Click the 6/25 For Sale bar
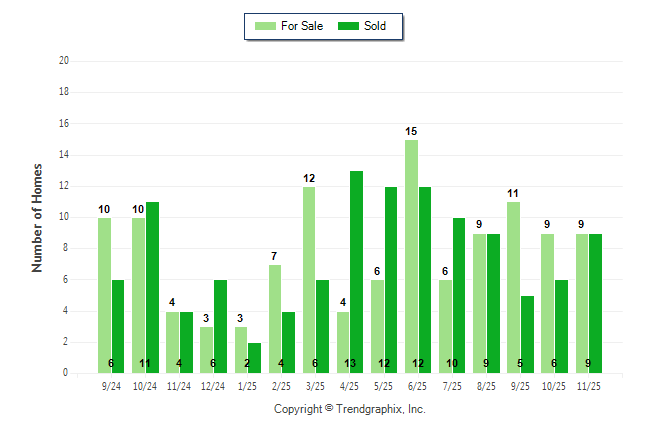The image size is (646, 434). [x=411, y=256]
